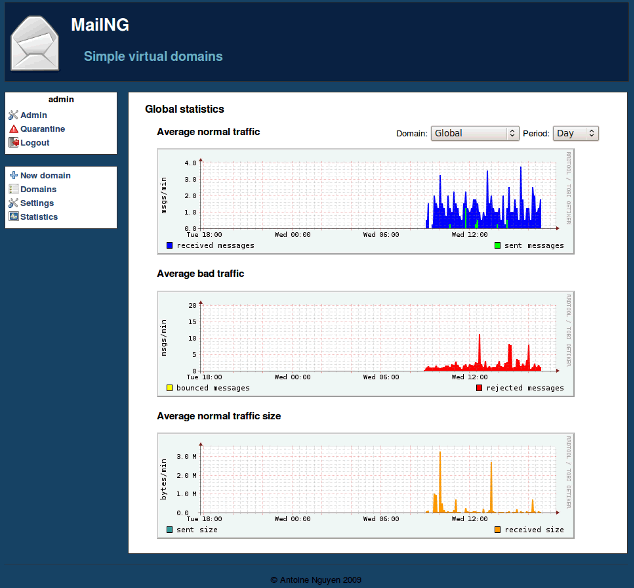Viewport: 634px width, 588px height.
Task: Click the New domain plus icon
Action: tap(13, 176)
